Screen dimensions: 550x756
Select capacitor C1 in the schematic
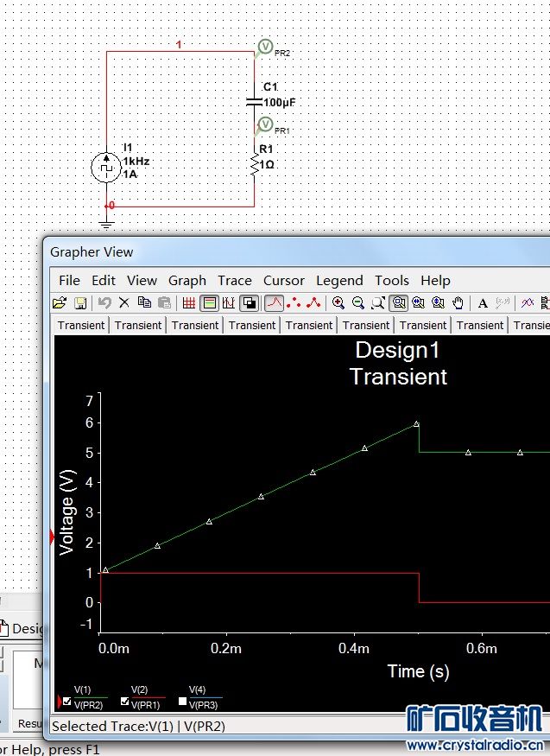[x=255, y=101]
